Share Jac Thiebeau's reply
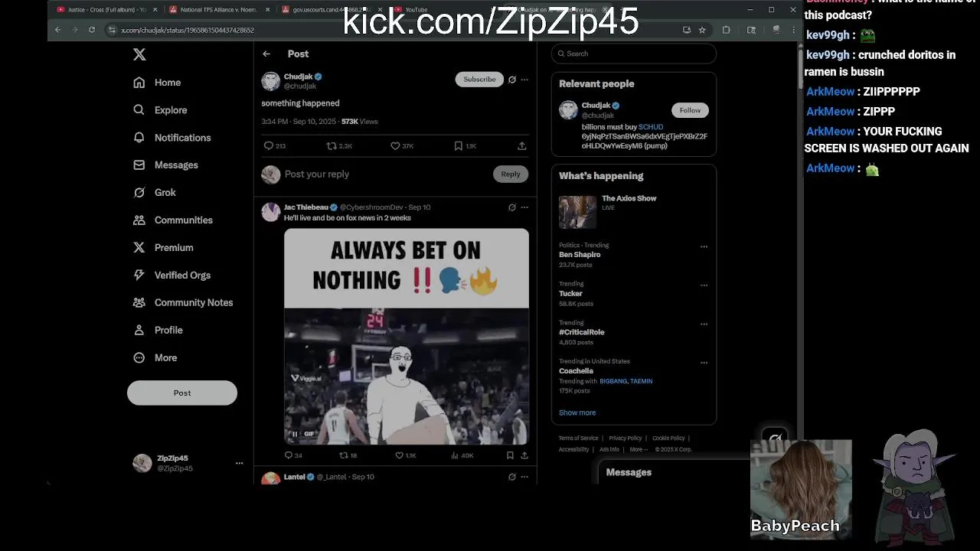 [x=524, y=455]
